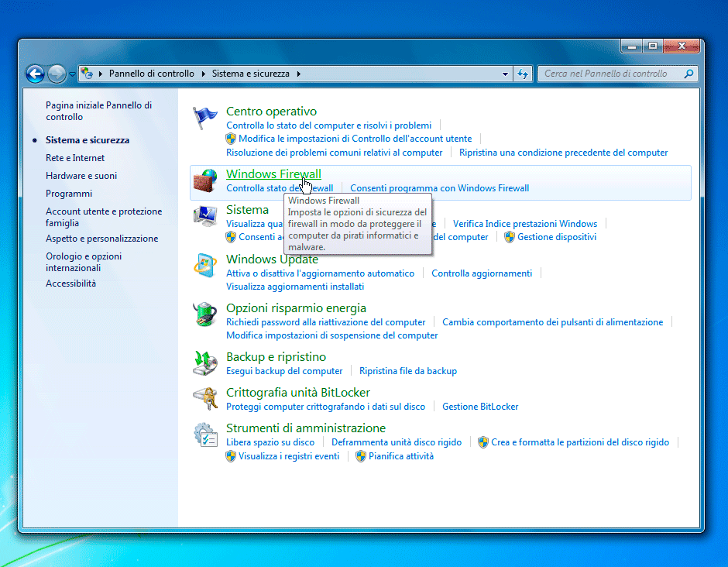Expand arrow after Pannello di controllo breadcrumb
This screenshot has width=728, height=567.
tap(204, 74)
